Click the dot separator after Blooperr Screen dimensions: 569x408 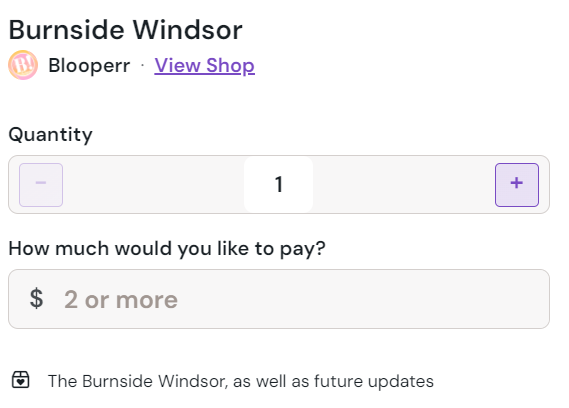pos(142,65)
